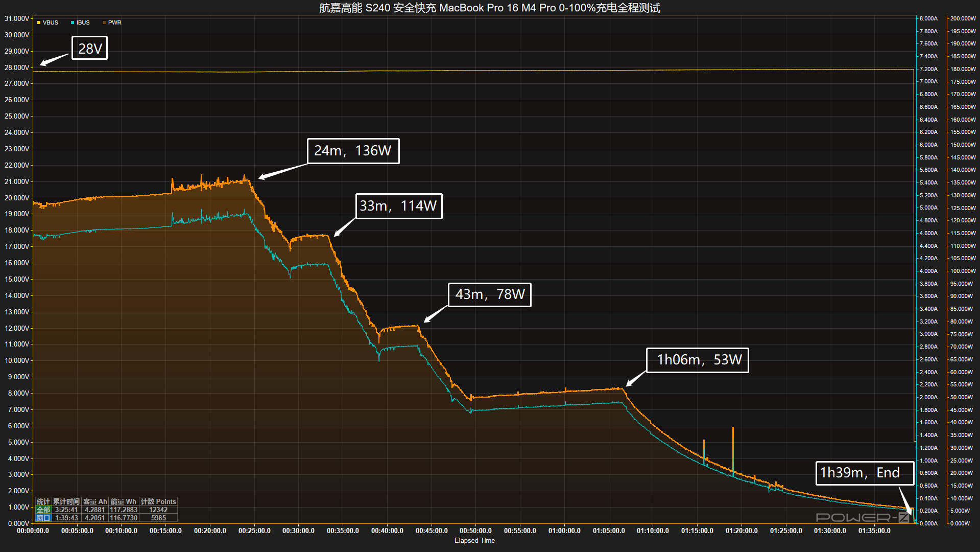Toggle the IBUS series legend label
Viewport: 980px width, 552px height.
[x=83, y=22]
